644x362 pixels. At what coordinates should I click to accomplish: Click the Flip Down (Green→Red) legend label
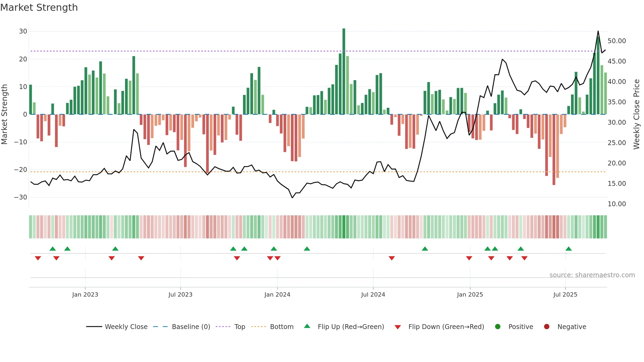tap(446, 327)
